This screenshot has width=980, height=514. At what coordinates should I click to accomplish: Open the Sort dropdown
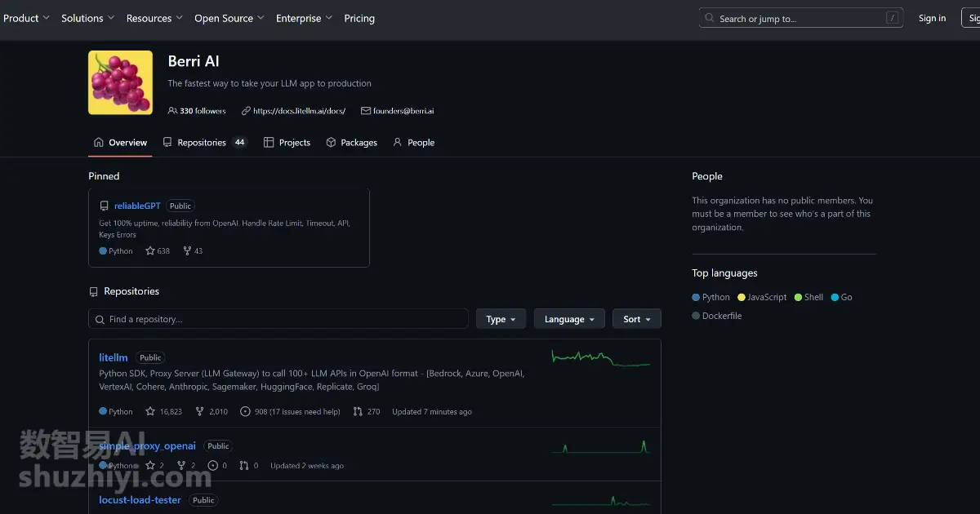tap(637, 319)
